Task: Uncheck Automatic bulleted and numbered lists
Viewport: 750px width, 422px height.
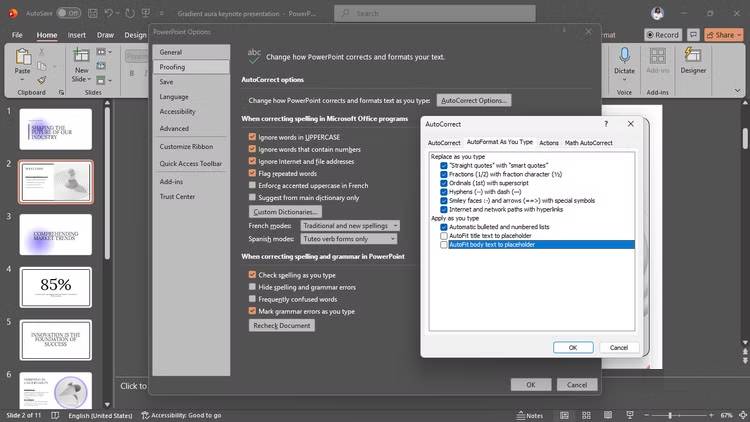Action: click(x=445, y=227)
